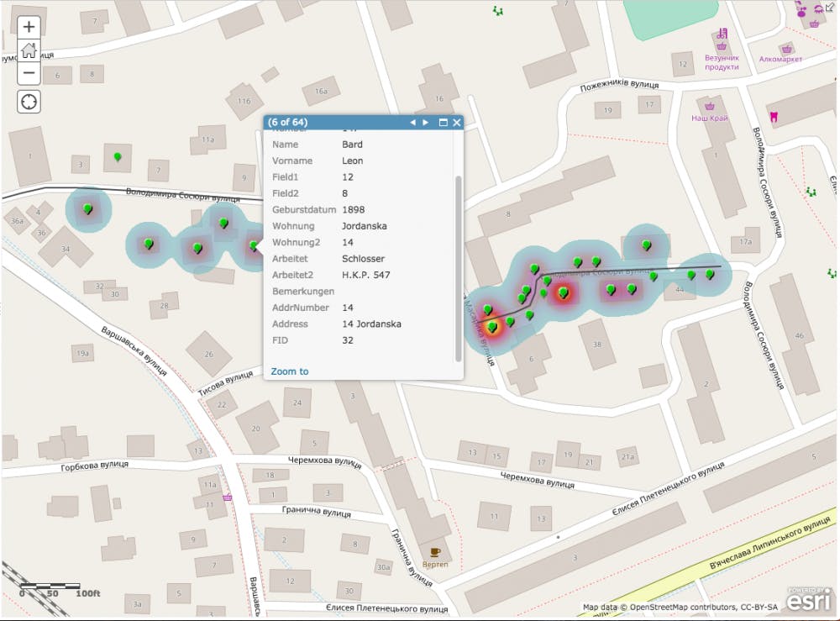The height and width of the screenshot is (621, 840).
Task: Dock the feature popup using the dock icon
Action: (443, 122)
